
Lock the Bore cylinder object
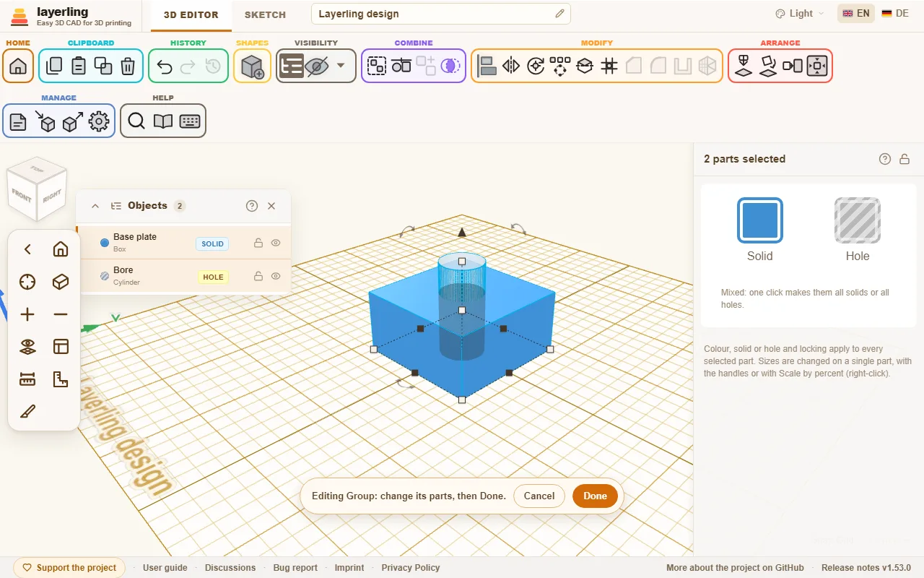pos(258,276)
